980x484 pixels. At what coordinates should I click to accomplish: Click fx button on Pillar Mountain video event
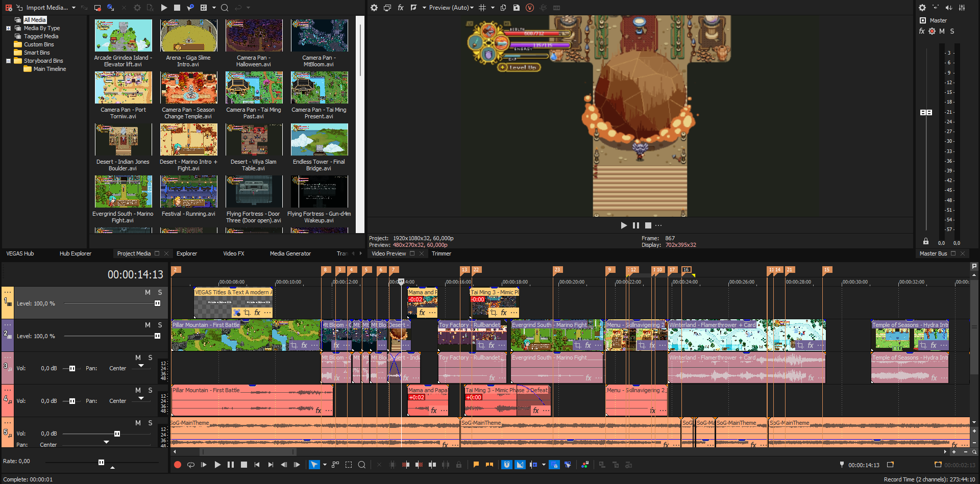(x=304, y=345)
